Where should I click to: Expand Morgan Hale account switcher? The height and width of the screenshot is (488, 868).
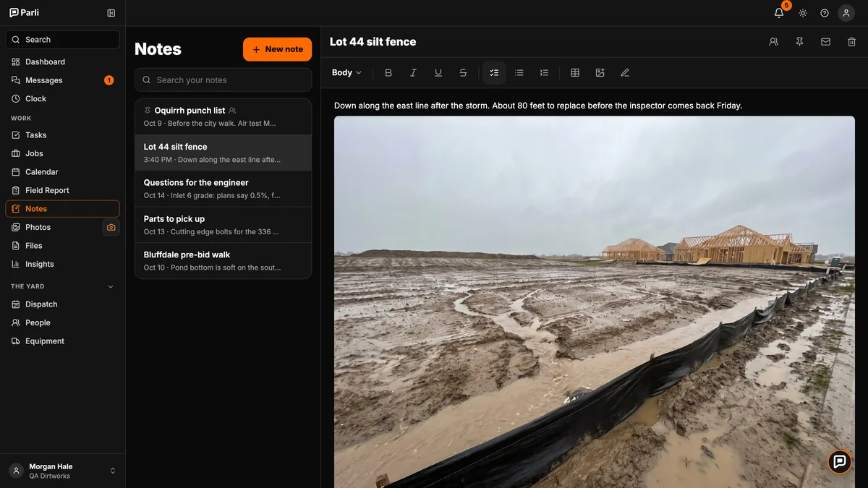point(63,471)
